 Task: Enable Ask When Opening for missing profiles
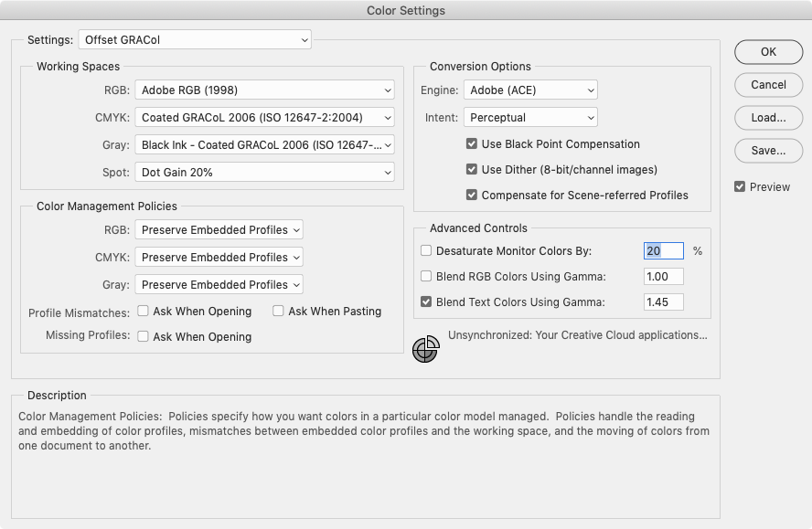click(143, 336)
